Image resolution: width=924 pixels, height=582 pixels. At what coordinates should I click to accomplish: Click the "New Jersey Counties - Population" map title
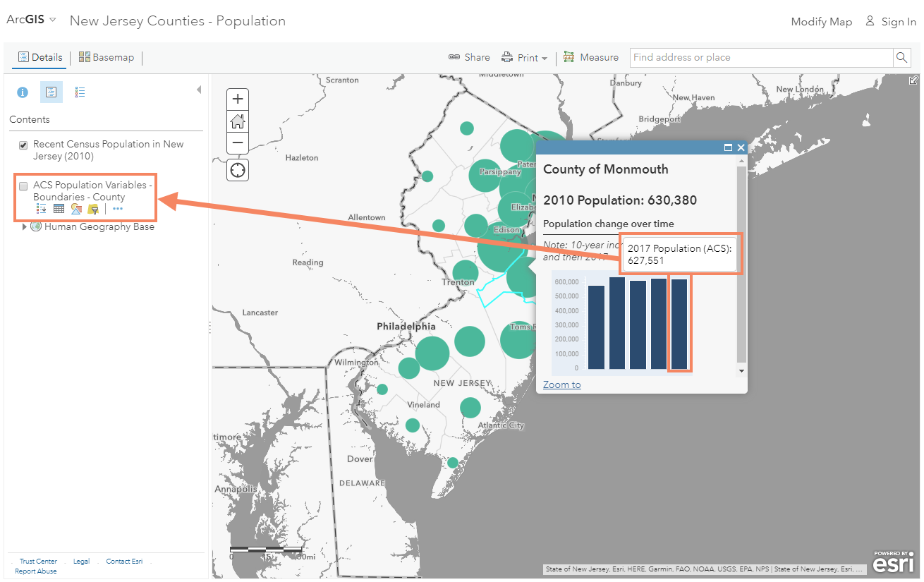(x=178, y=21)
